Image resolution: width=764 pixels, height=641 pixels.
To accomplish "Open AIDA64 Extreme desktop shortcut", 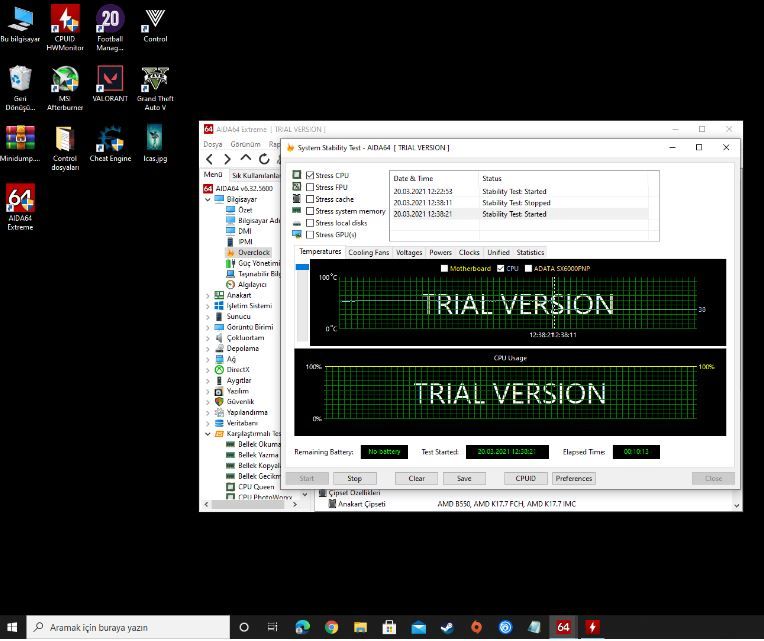I will click(20, 200).
